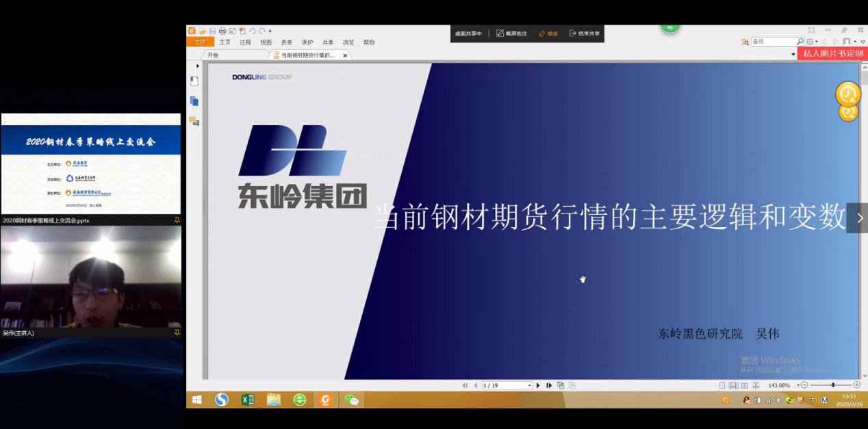
Task: Open the 浏览 ribbon tab
Action: pos(348,42)
